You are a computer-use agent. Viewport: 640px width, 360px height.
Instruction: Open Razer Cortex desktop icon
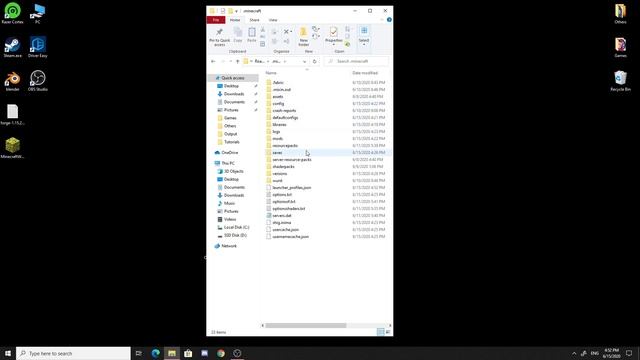click(12, 13)
